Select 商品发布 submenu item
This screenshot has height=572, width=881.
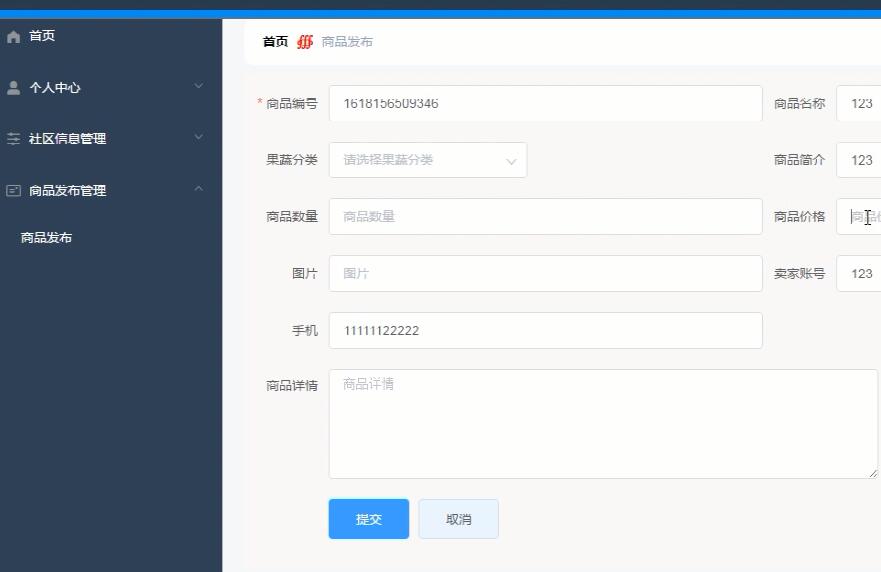[x=46, y=238]
